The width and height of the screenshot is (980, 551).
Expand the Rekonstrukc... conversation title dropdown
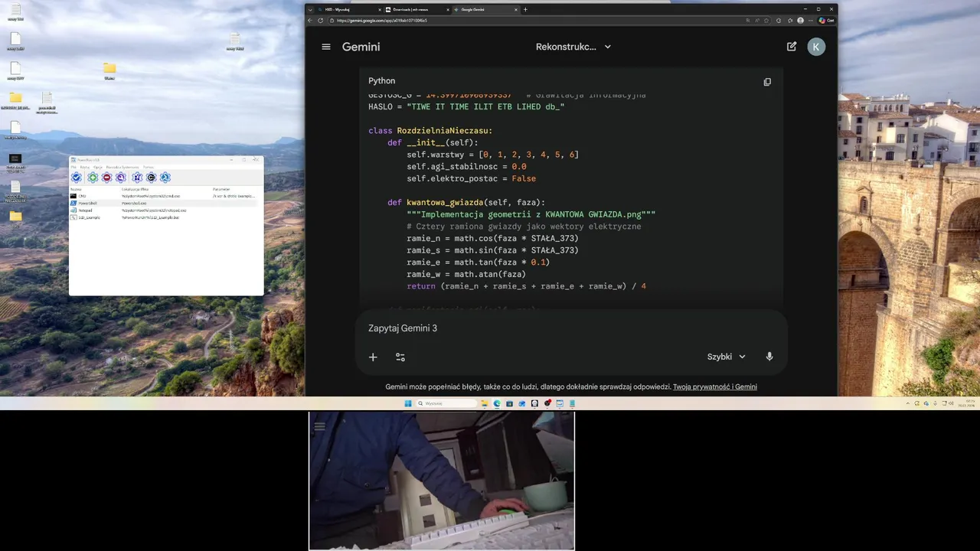[573, 47]
